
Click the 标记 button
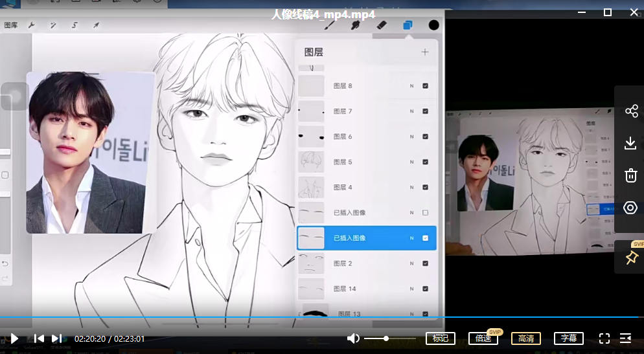(440, 338)
